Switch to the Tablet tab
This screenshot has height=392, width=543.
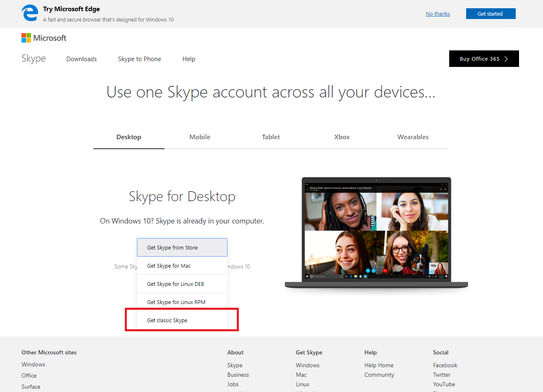click(271, 137)
